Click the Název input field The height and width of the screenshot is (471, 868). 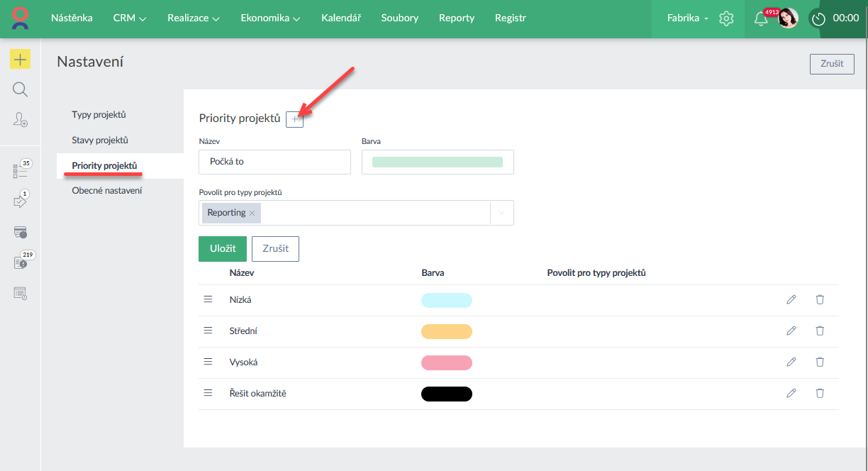coord(274,162)
